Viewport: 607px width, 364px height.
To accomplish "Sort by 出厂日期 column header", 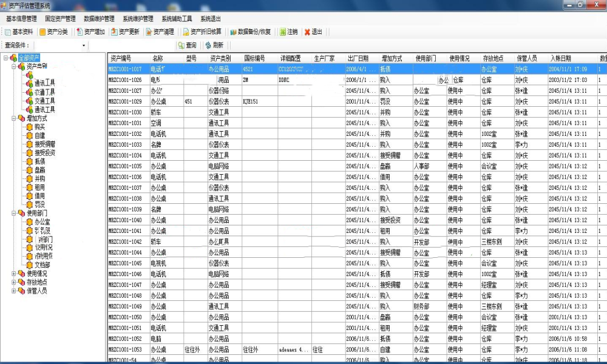I will (x=362, y=58).
